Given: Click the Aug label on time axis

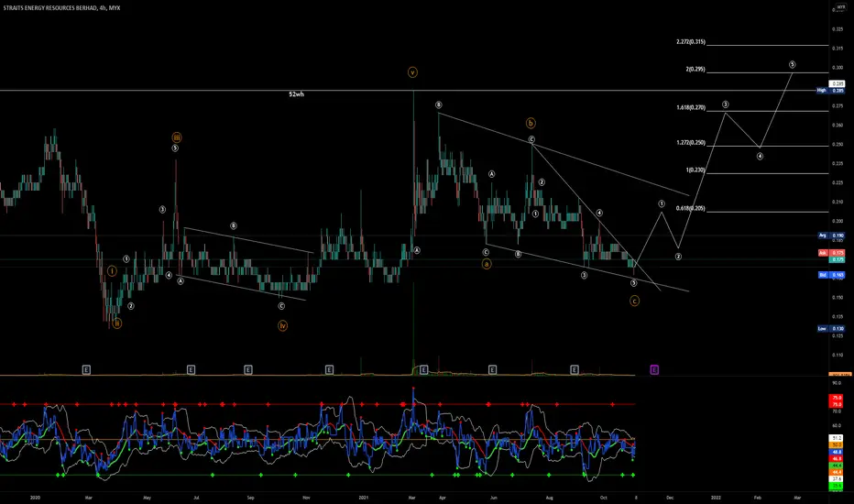Looking at the screenshot, I should point(550,498).
